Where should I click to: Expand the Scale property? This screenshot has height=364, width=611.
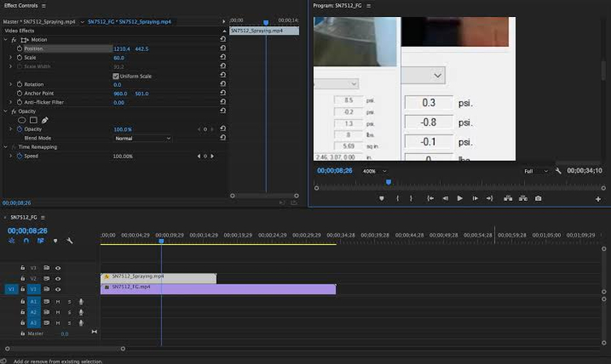tap(11, 58)
